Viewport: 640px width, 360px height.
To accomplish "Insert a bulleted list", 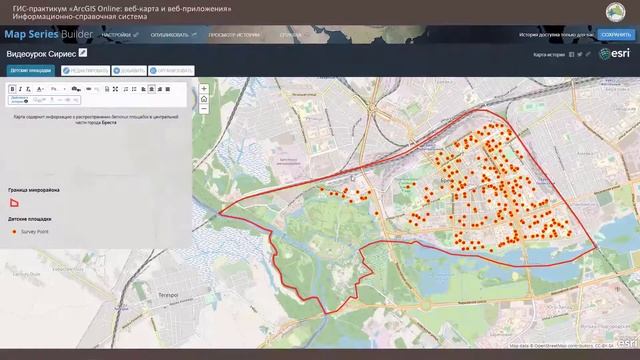I will pyautogui.click(x=134, y=89).
